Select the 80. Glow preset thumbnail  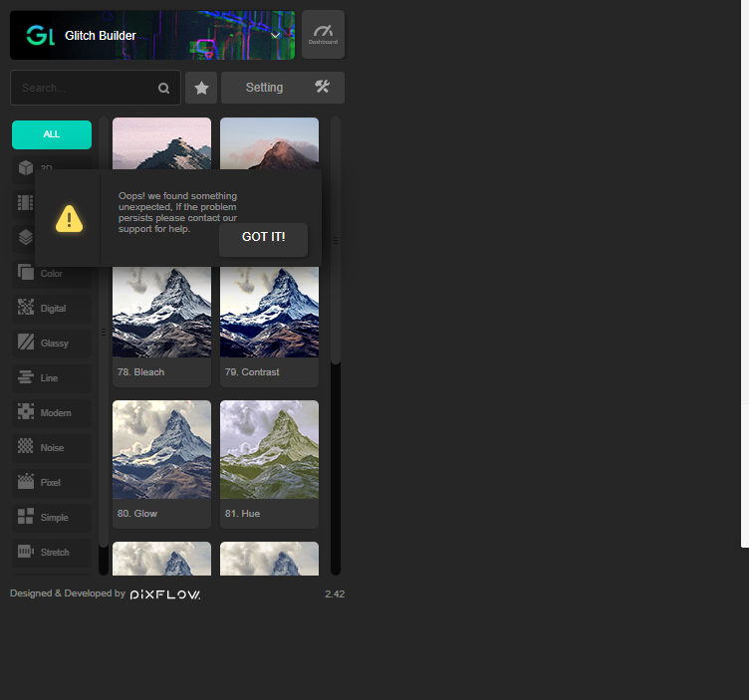161,450
